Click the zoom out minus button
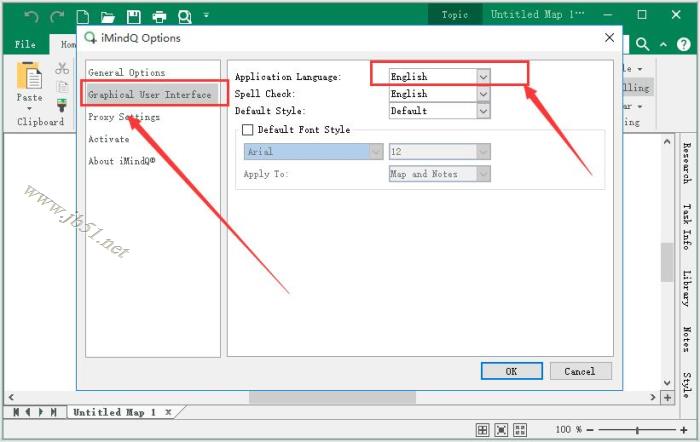The width and height of the screenshot is (700, 442). coord(590,430)
